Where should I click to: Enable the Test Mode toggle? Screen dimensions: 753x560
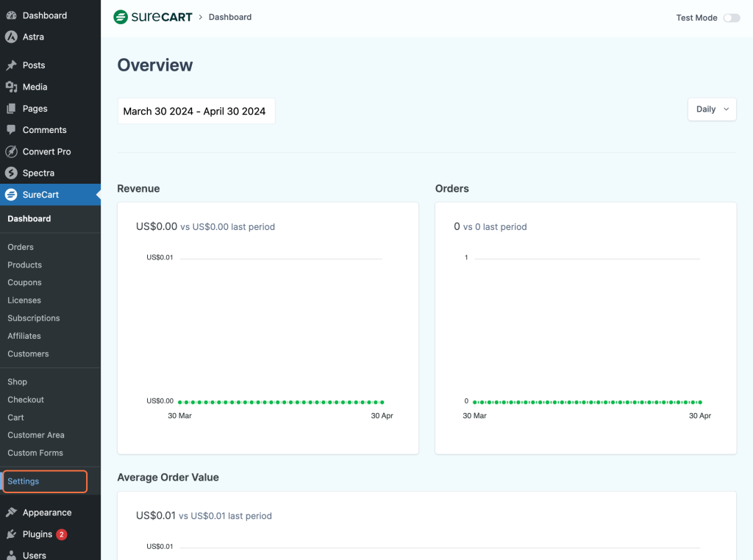[731, 18]
